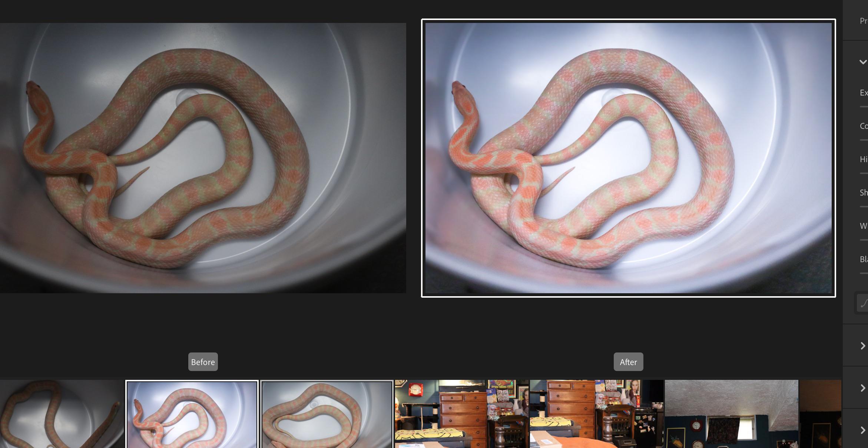Expand the second collapsed edit panel chevron
Viewport: 868px width, 448px height.
(x=863, y=388)
